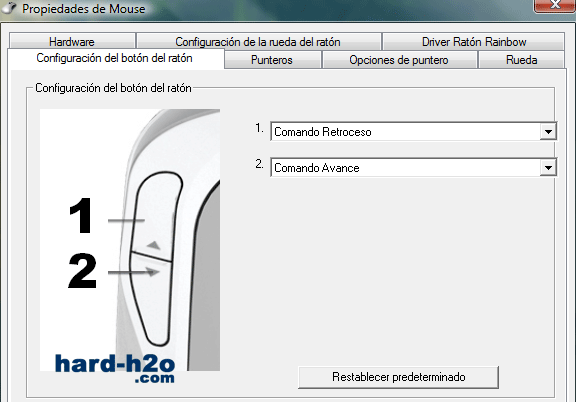Viewport: 576px width, 402px height.
Task: Click the mouse icon in title bar
Action: (8, 7)
